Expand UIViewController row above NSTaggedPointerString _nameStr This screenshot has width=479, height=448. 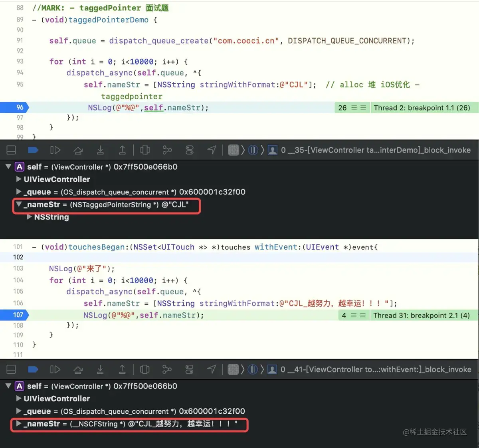click(x=19, y=179)
